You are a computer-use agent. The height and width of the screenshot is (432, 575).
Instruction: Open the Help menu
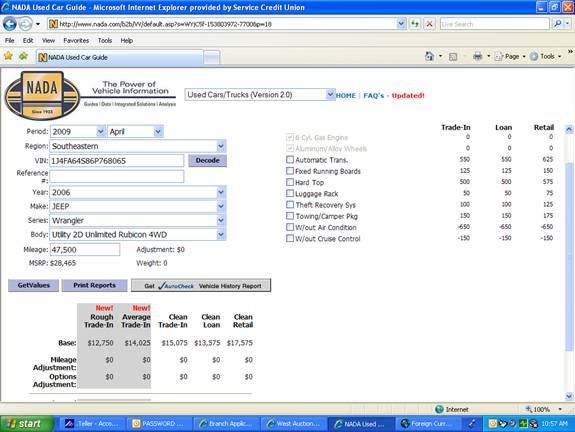(x=127, y=40)
